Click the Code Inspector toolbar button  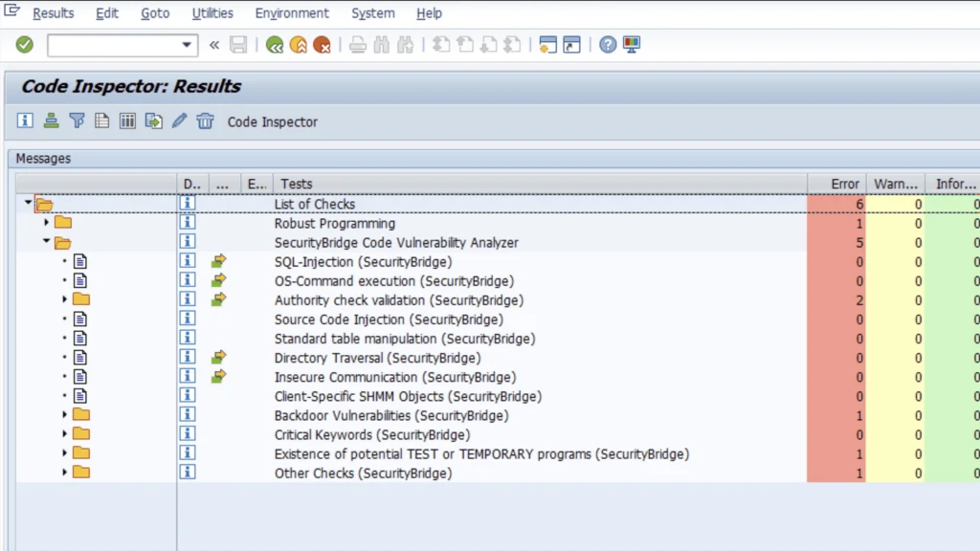point(273,121)
